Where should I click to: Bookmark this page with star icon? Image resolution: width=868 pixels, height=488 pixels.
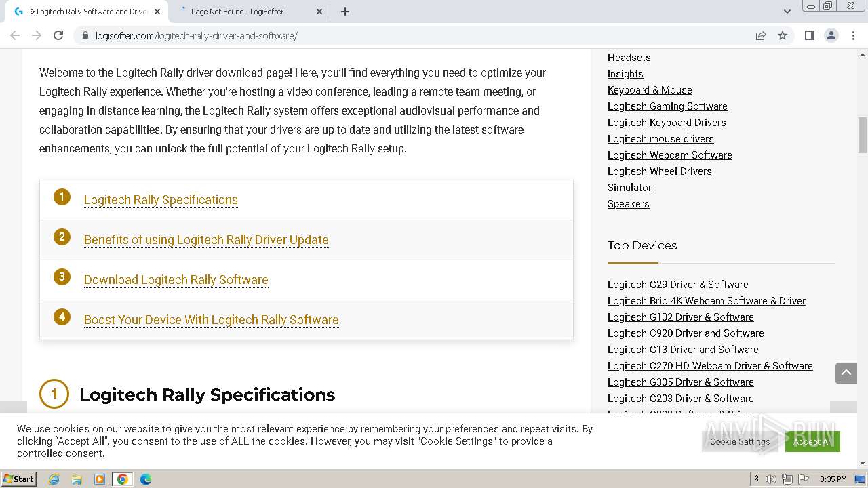click(x=783, y=35)
